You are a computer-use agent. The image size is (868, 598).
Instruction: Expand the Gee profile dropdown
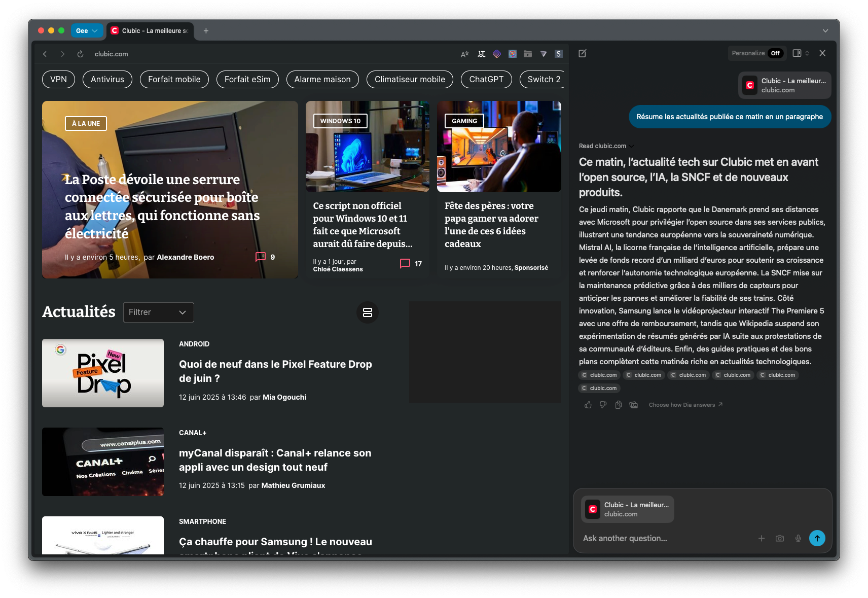coord(87,31)
